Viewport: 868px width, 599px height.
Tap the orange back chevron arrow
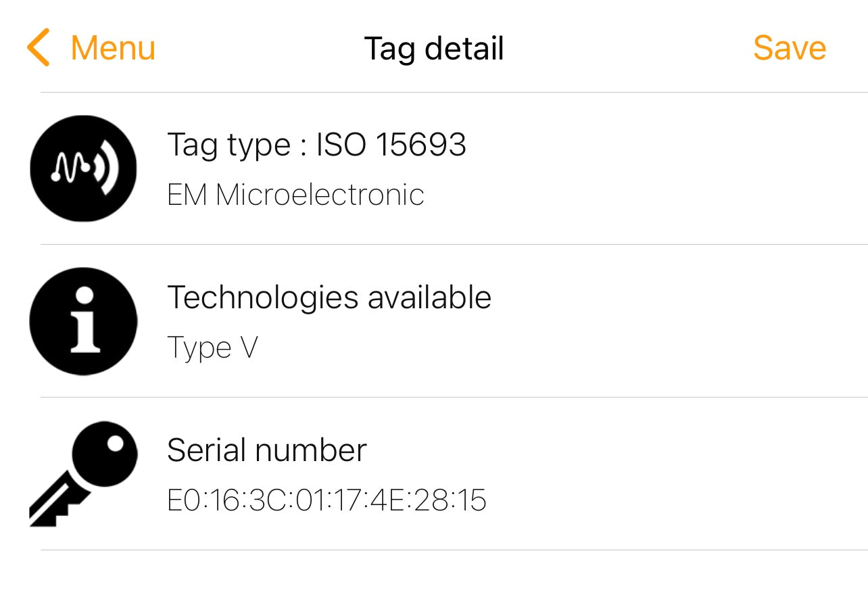pyautogui.click(x=39, y=47)
